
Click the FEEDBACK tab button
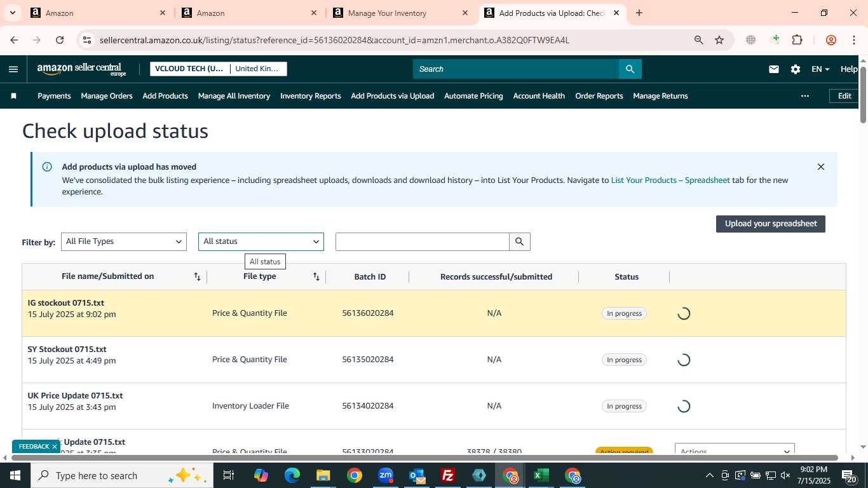[x=34, y=447]
